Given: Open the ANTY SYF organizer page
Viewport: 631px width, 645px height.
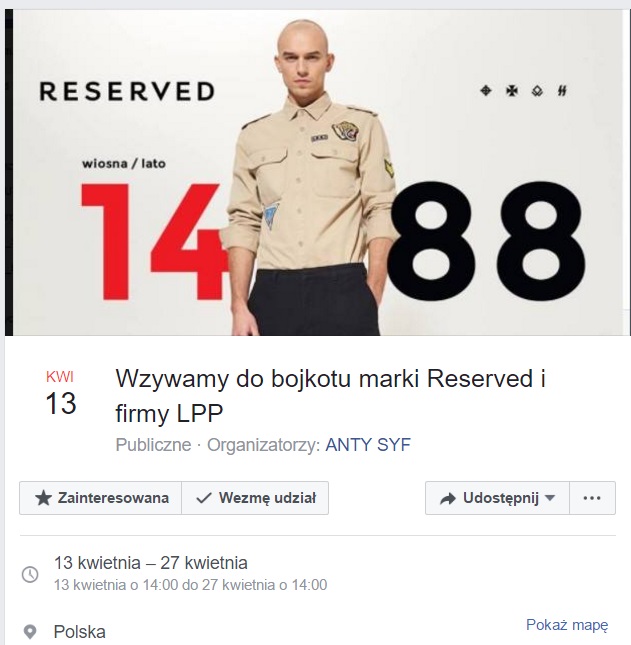Looking at the screenshot, I should click(368, 445).
